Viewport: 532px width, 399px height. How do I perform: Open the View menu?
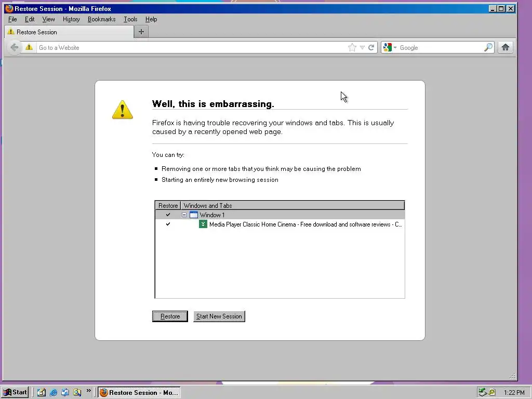tap(48, 19)
